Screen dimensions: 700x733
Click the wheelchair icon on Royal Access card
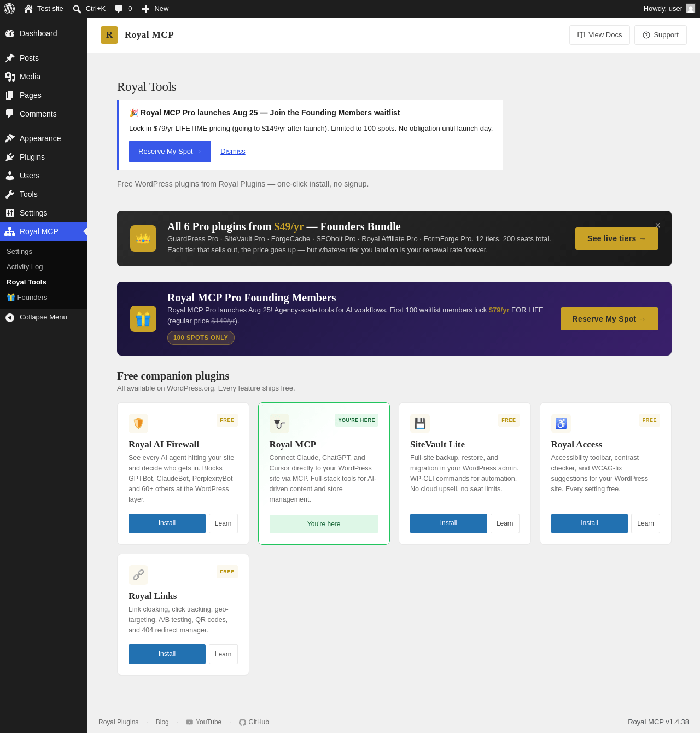point(561,423)
